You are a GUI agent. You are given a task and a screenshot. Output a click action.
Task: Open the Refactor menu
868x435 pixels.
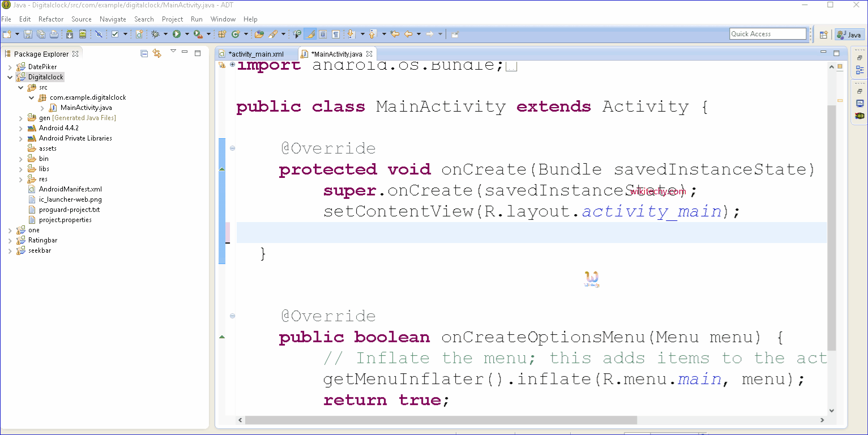click(x=51, y=19)
